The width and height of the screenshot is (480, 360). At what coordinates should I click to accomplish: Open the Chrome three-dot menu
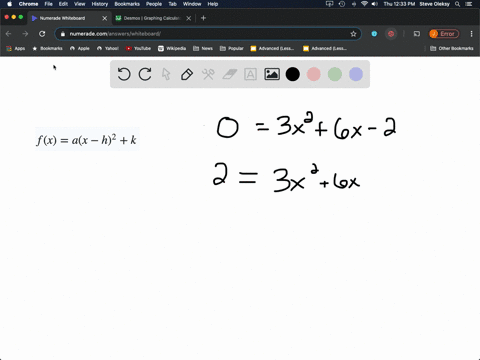pyautogui.click(x=471, y=34)
